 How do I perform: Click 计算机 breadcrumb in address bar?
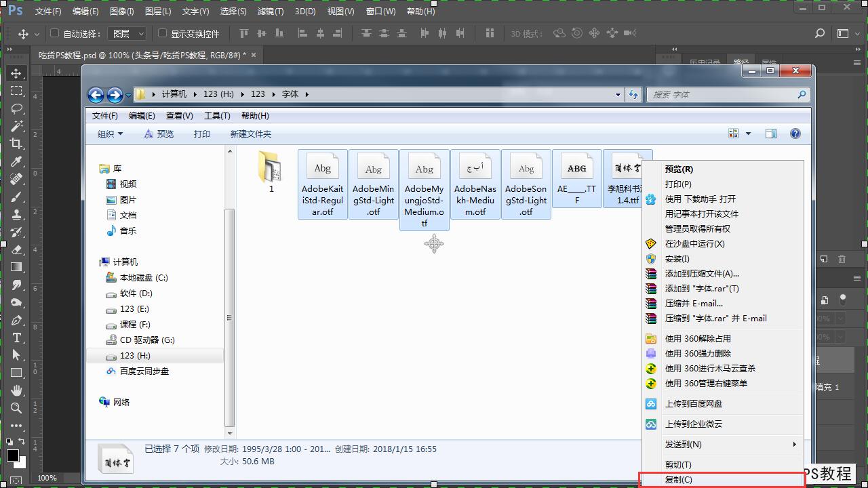click(x=174, y=94)
